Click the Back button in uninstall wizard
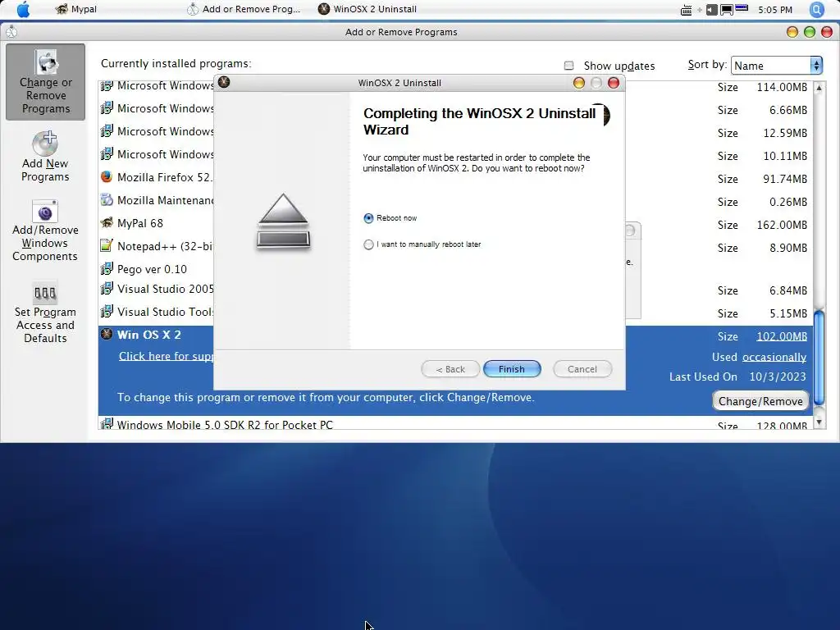The image size is (840, 630). (x=450, y=368)
